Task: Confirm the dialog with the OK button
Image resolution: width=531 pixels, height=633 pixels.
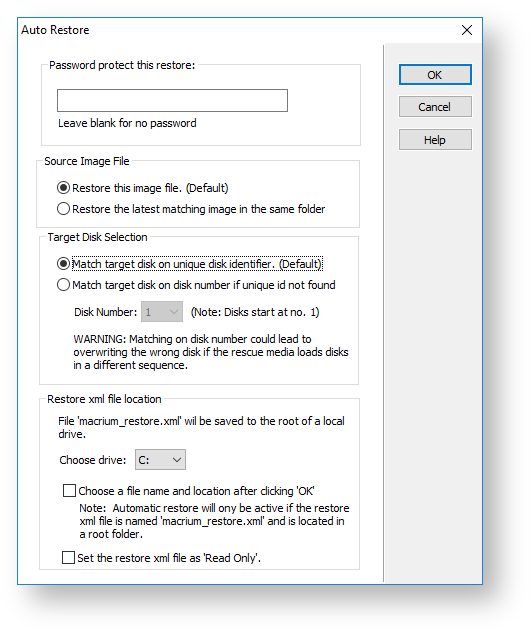Action: tap(435, 75)
